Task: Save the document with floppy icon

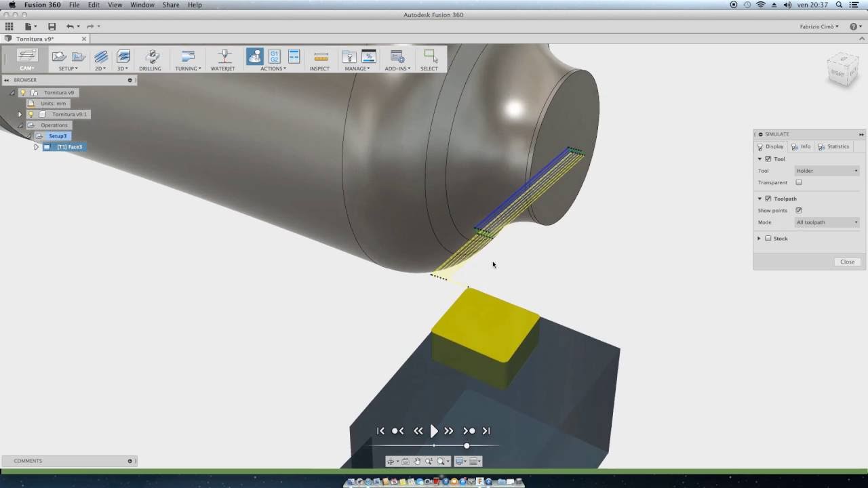Action: pyautogui.click(x=52, y=26)
